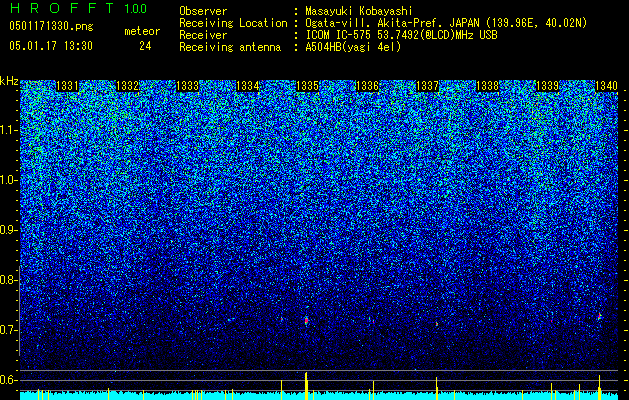The width and height of the screenshot is (629, 400).
Task: Click the ICOM IC-575 receiver text
Action: pyautogui.click(x=401, y=35)
